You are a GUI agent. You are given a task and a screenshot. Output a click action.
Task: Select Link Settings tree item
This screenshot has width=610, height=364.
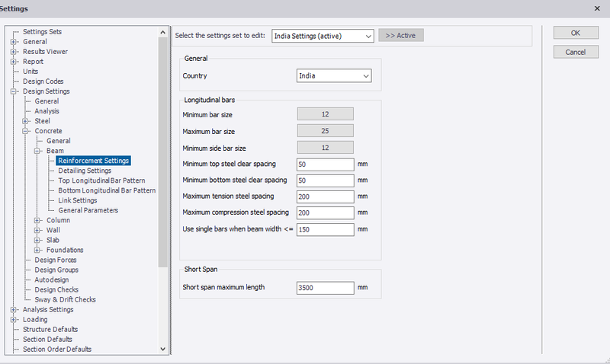point(78,200)
